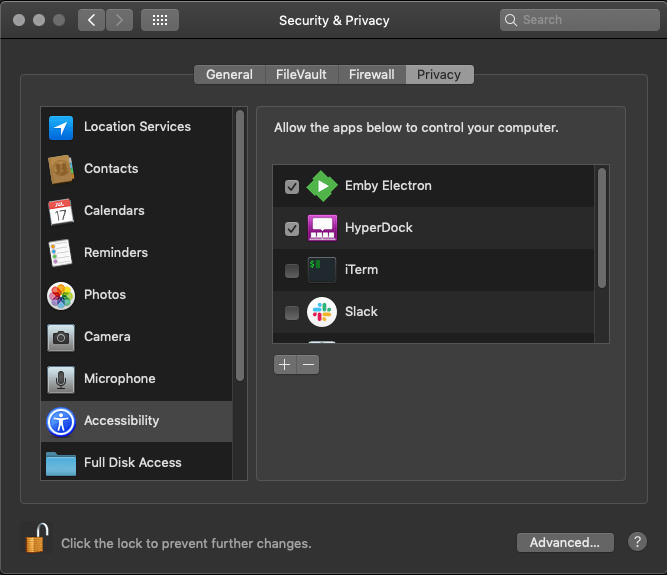
Task: Click the Calendars icon in sidebar
Action: tap(61, 211)
